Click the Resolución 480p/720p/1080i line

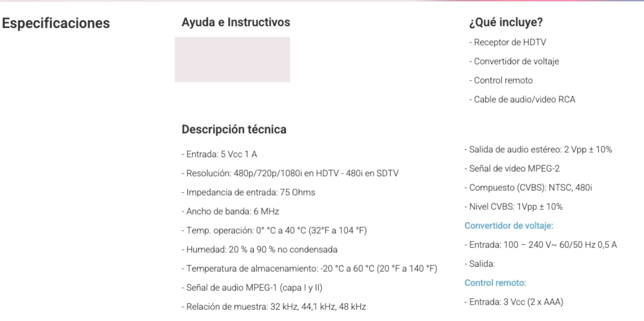tap(290, 173)
